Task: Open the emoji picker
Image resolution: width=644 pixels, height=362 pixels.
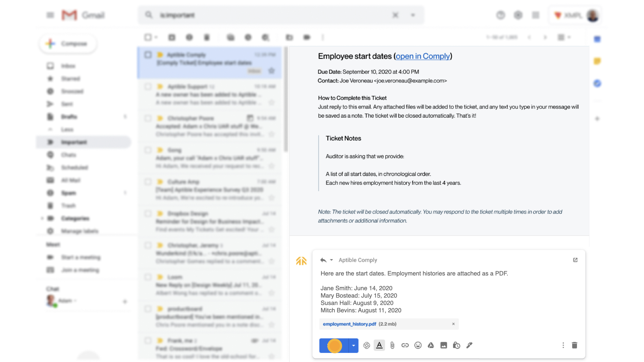Action: point(418,345)
